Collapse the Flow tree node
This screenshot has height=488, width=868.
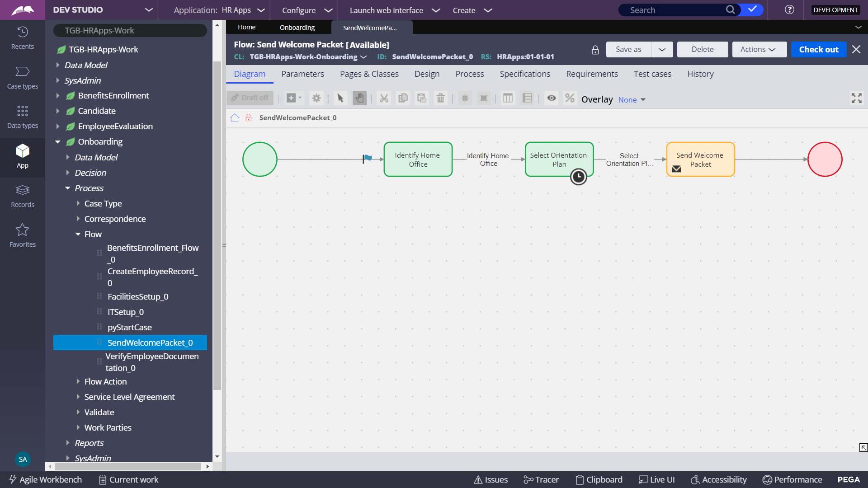[78, 235]
